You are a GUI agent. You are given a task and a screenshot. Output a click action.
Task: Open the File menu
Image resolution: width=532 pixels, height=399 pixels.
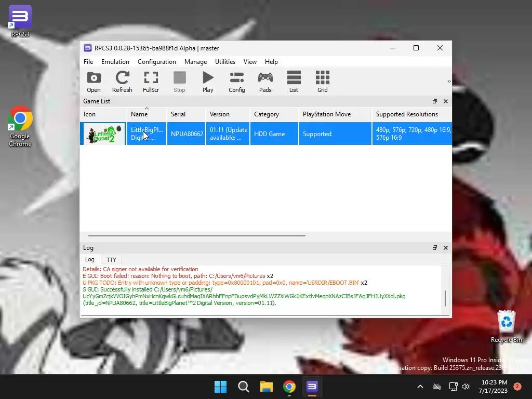pos(88,62)
